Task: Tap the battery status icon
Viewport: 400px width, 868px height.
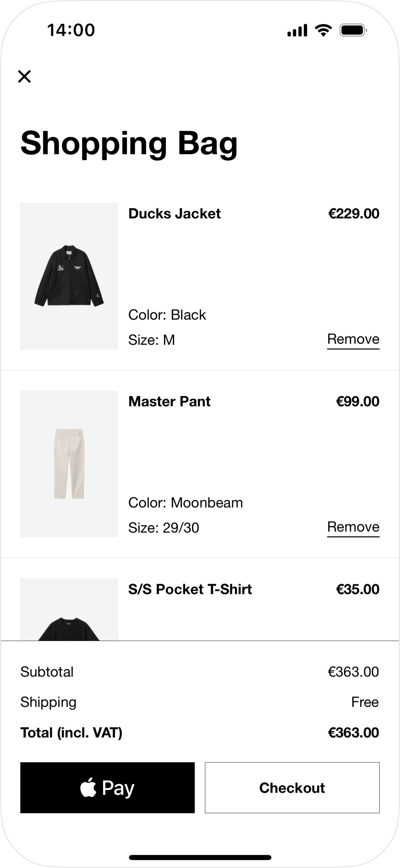Action: pyautogui.click(x=353, y=31)
